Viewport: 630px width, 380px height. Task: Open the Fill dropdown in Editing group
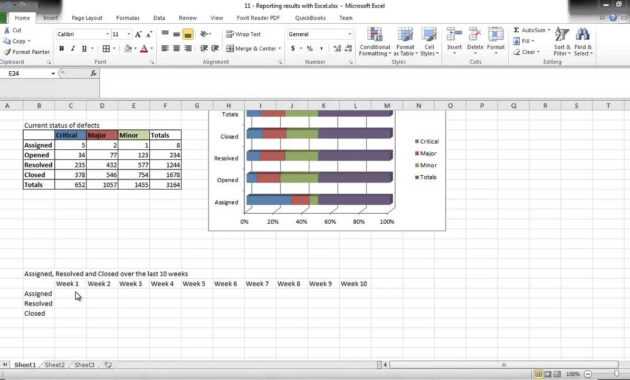coord(524,41)
